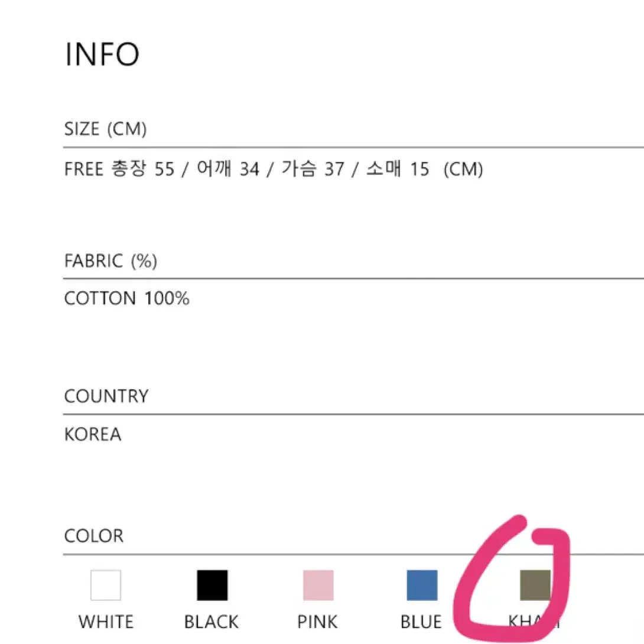This screenshot has width=644, height=644.
Task: Click the 어깨 34 shoulder measurement
Action: 228,169
